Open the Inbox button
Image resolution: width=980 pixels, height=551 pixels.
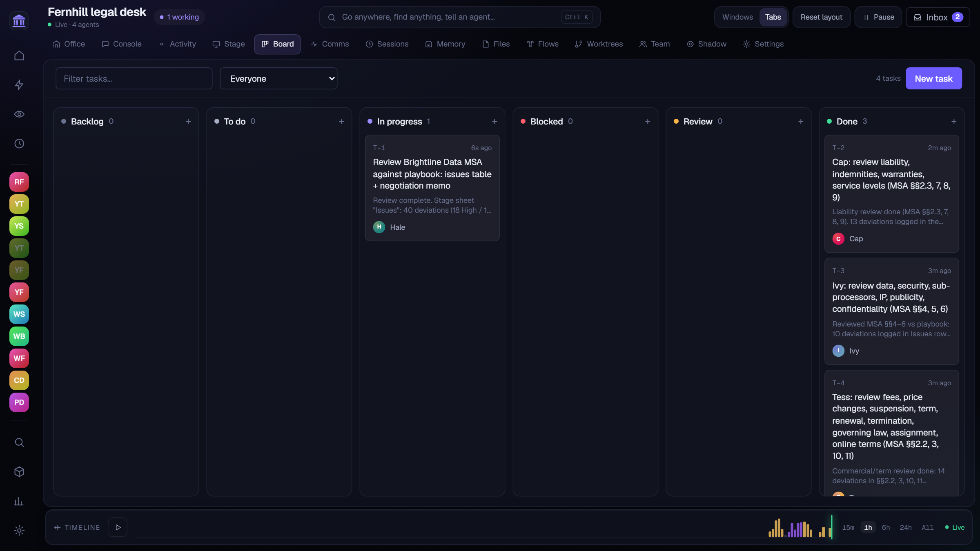tap(938, 17)
